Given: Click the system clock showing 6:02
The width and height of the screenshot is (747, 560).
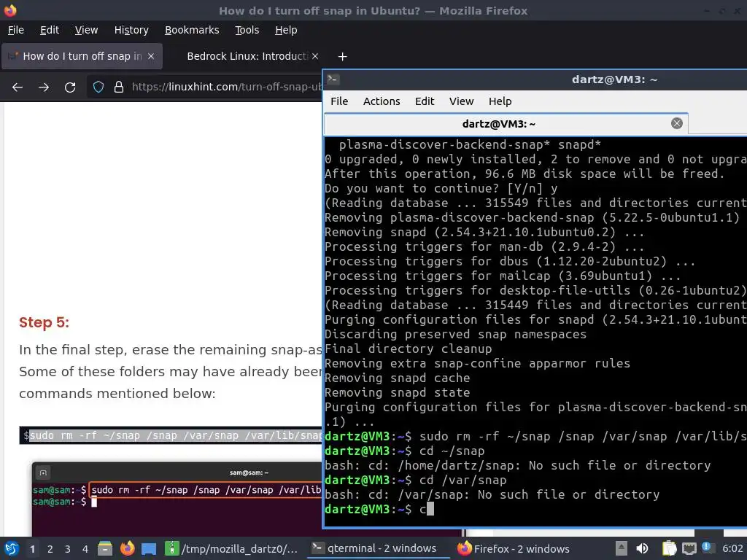Looking at the screenshot, I should (732, 548).
